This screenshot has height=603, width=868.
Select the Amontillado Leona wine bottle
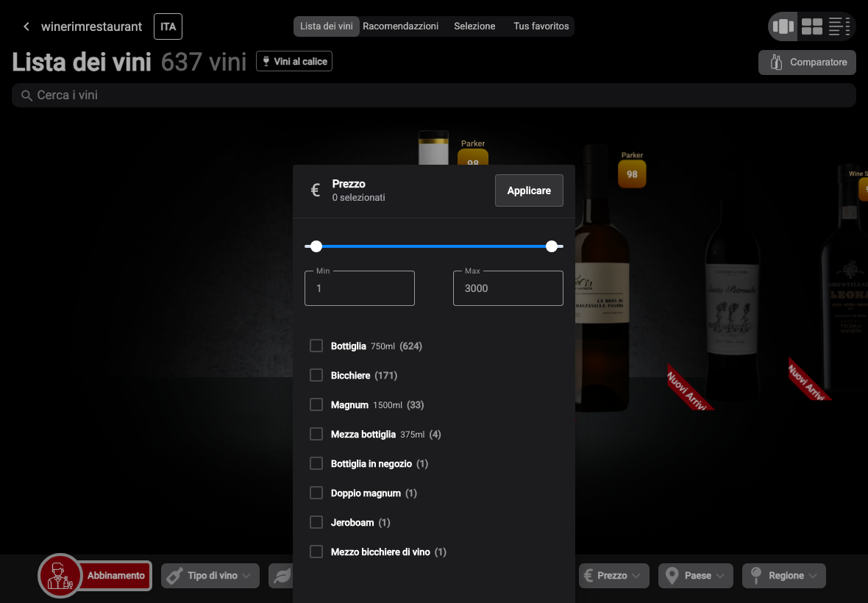tap(845, 279)
